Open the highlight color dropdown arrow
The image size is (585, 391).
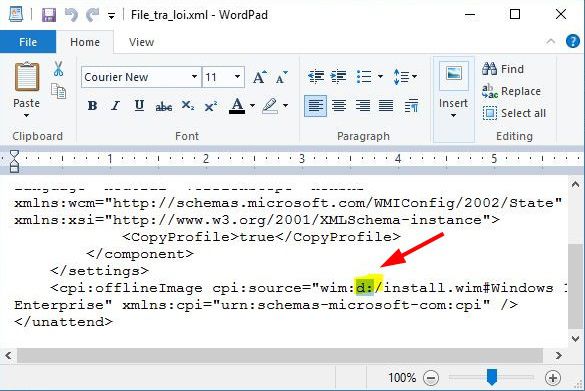pos(285,106)
